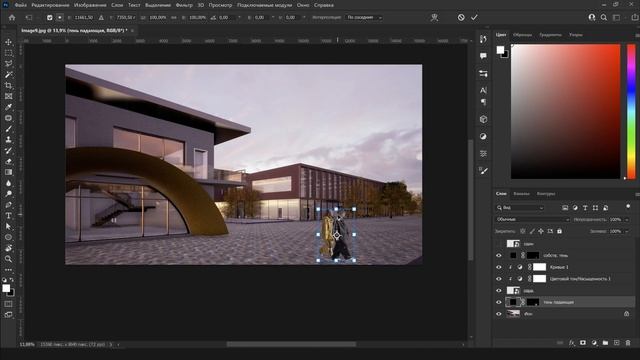Commit the transform with the checkmark

point(474,18)
